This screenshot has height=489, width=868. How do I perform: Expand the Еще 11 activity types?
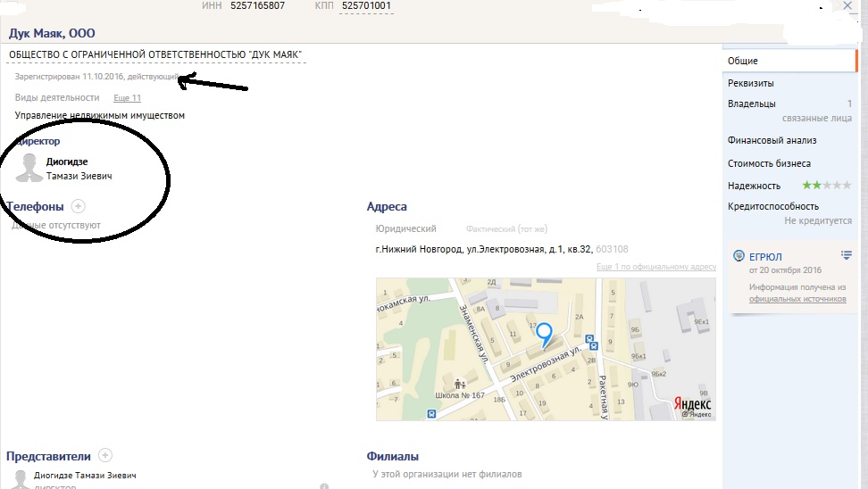127,98
